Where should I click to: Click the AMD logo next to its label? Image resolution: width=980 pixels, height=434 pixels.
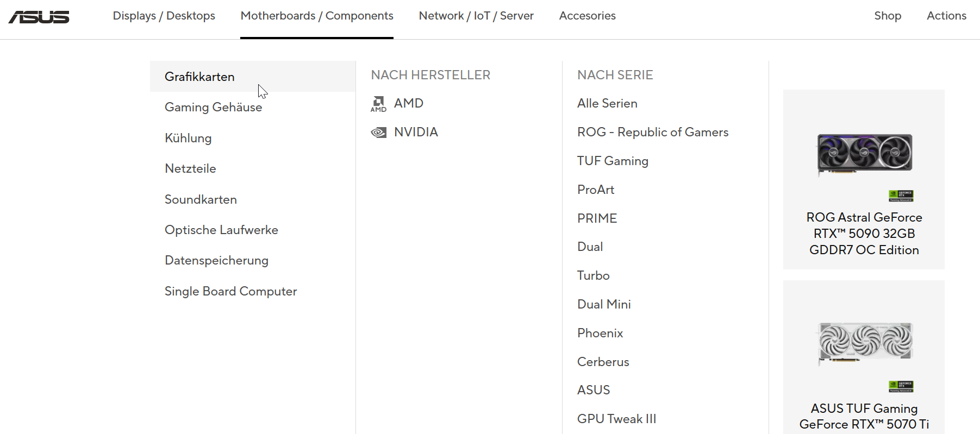(x=379, y=103)
